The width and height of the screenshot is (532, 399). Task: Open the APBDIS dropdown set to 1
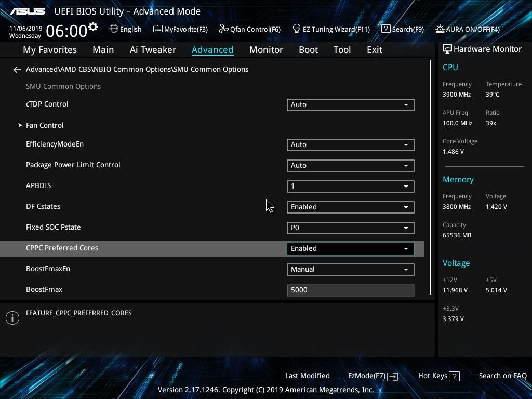coord(351,187)
